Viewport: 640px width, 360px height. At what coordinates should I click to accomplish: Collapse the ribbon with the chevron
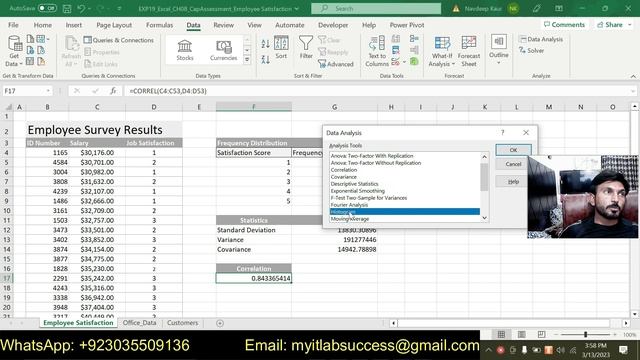[633, 76]
